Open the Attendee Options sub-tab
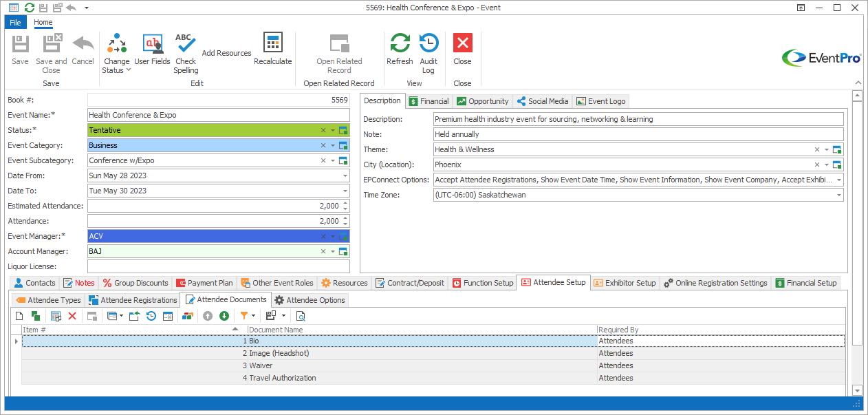This screenshot has width=868, height=415. point(310,300)
